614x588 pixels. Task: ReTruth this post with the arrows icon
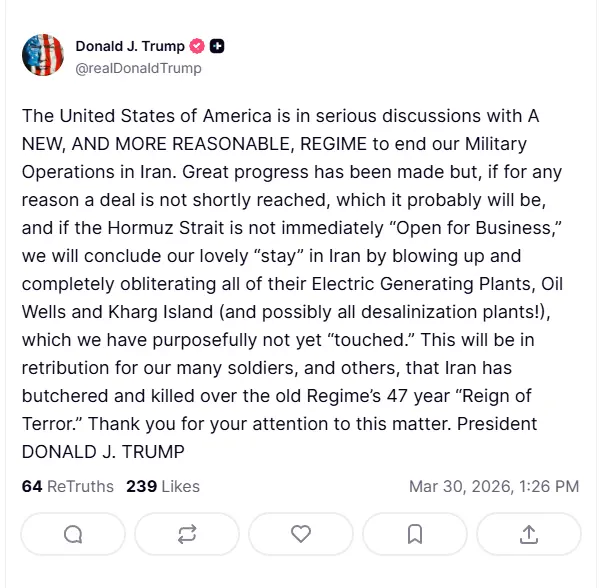(x=187, y=534)
